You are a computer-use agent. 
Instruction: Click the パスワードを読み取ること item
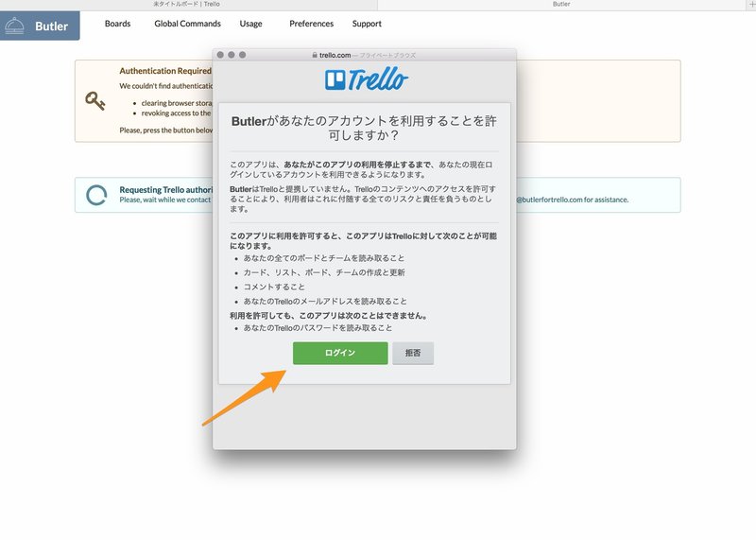pyautogui.click(x=318, y=328)
